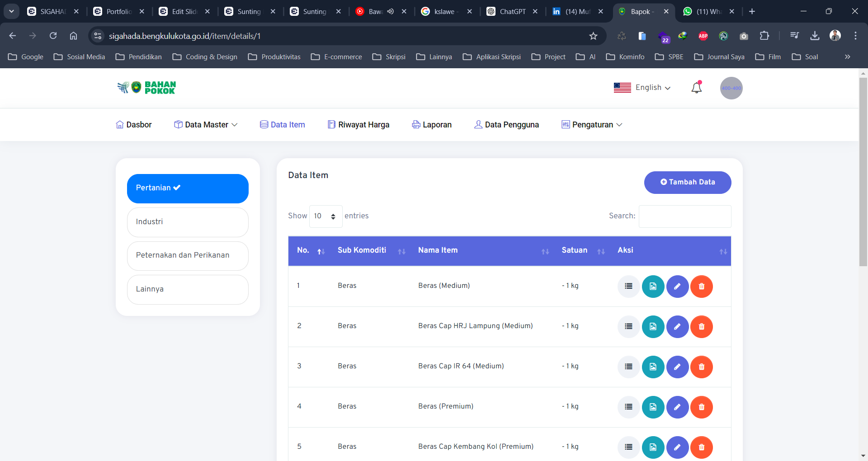This screenshot has width=868, height=461.
Task: Switch to the kslawe Google tab
Action: (446, 12)
